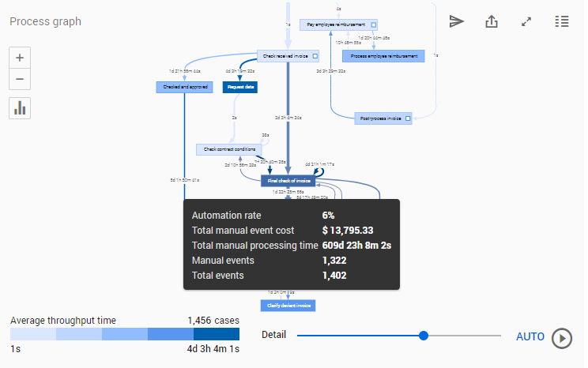
Task: Select the Checked and approved node
Action: (x=186, y=87)
